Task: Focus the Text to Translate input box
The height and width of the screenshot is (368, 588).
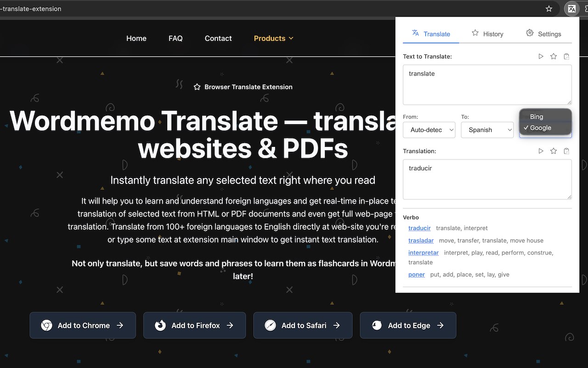Action: pos(487,85)
